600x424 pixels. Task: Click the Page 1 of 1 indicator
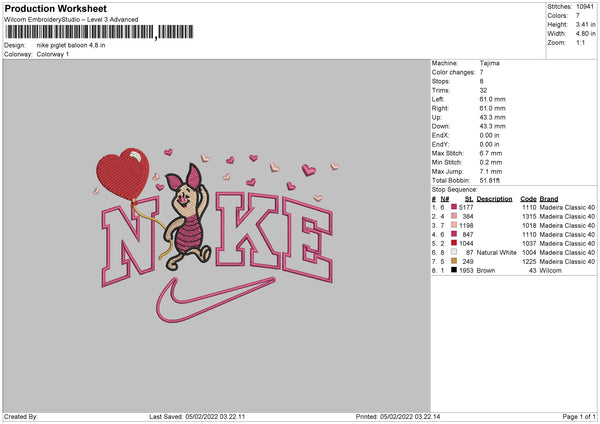579,417
